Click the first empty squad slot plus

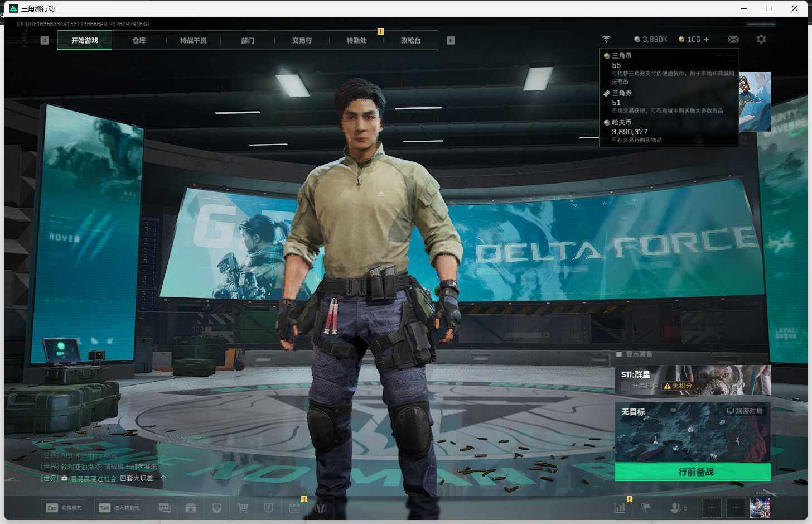(711, 508)
